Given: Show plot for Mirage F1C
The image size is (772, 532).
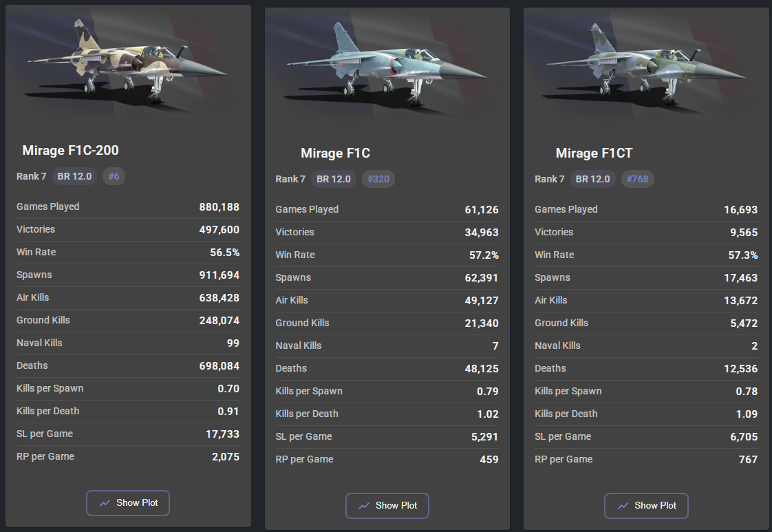Looking at the screenshot, I should (387, 506).
